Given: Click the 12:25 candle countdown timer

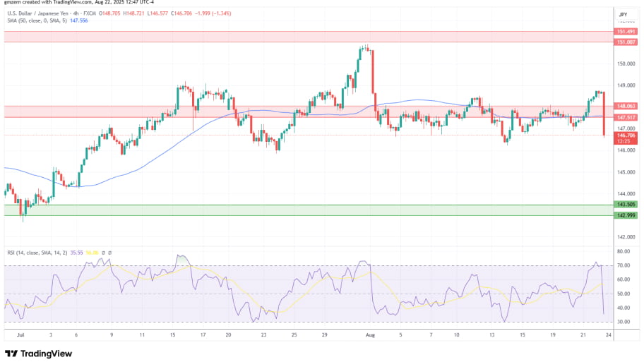Looking at the screenshot, I should [624, 141].
